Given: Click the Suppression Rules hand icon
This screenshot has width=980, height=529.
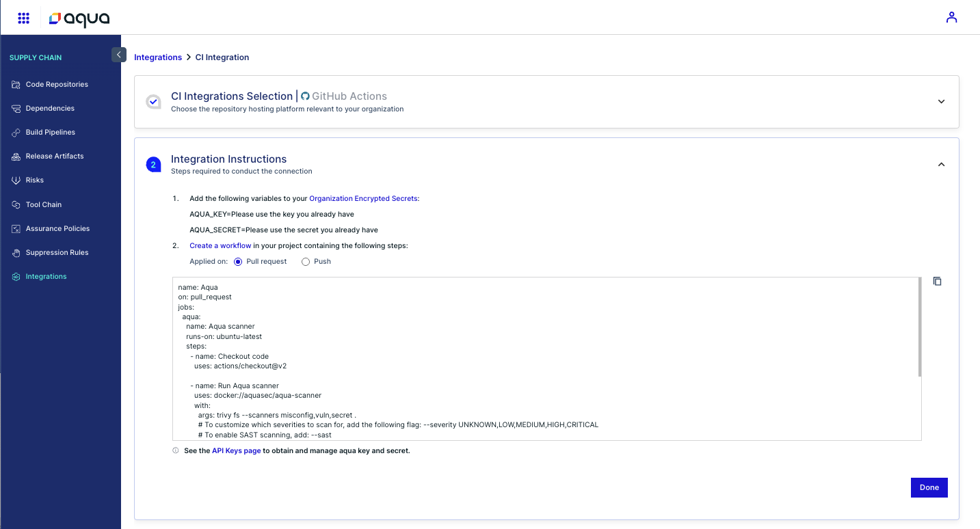Looking at the screenshot, I should click(16, 253).
